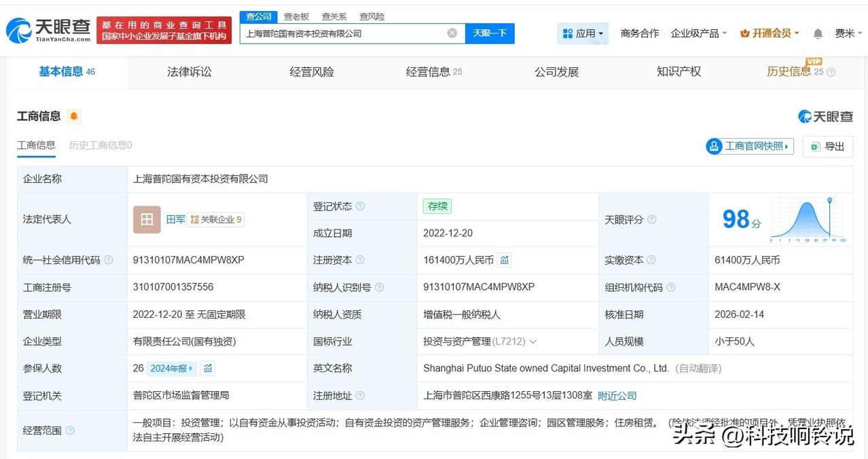868x459 pixels.
Task: Open the 法律诉讼 tab
Action: [189, 71]
